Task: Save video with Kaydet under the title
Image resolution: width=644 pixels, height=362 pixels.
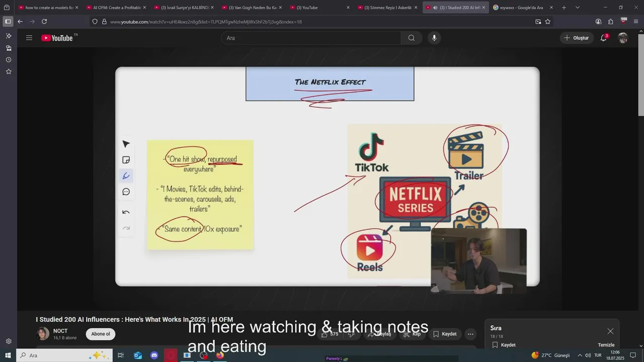Action: [445, 334]
